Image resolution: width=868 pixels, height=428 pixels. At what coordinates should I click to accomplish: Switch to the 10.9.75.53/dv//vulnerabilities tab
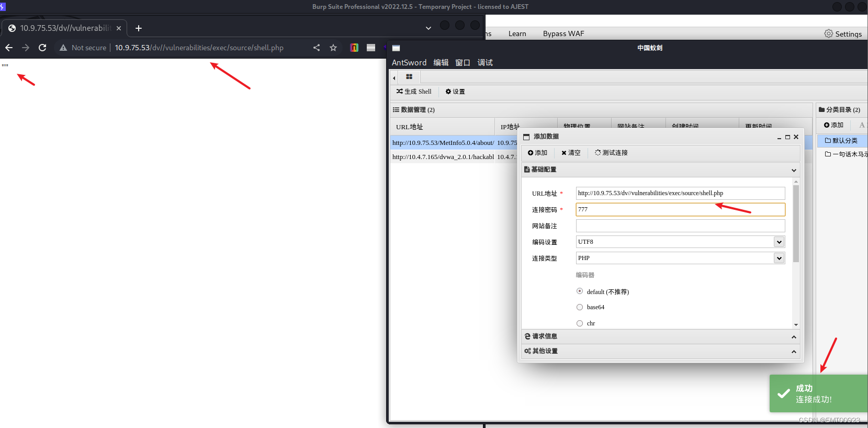[x=64, y=28]
